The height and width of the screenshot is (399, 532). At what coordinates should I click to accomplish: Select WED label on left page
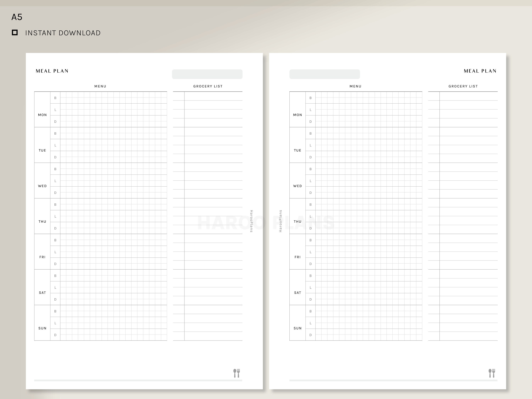click(42, 186)
